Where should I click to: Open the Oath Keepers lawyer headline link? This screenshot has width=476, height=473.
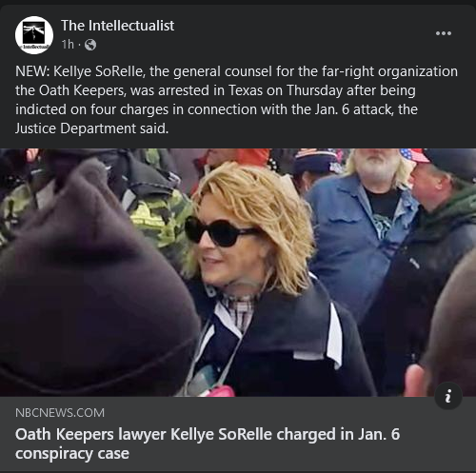(x=208, y=443)
